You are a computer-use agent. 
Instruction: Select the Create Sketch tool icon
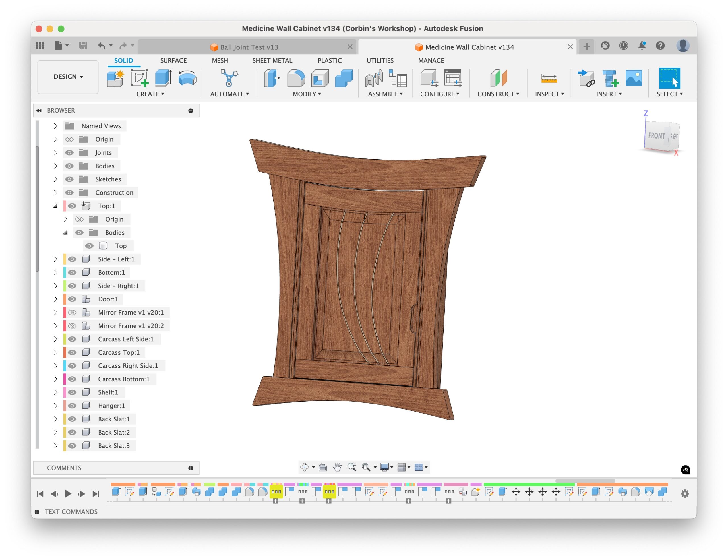(139, 78)
